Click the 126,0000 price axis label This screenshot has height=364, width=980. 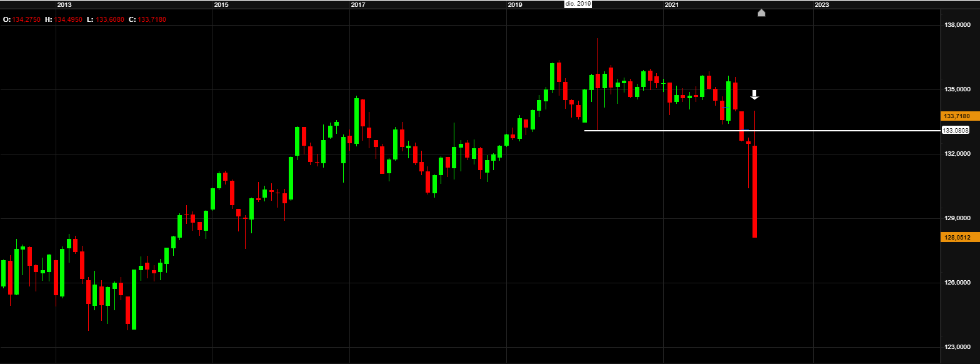[x=958, y=283]
